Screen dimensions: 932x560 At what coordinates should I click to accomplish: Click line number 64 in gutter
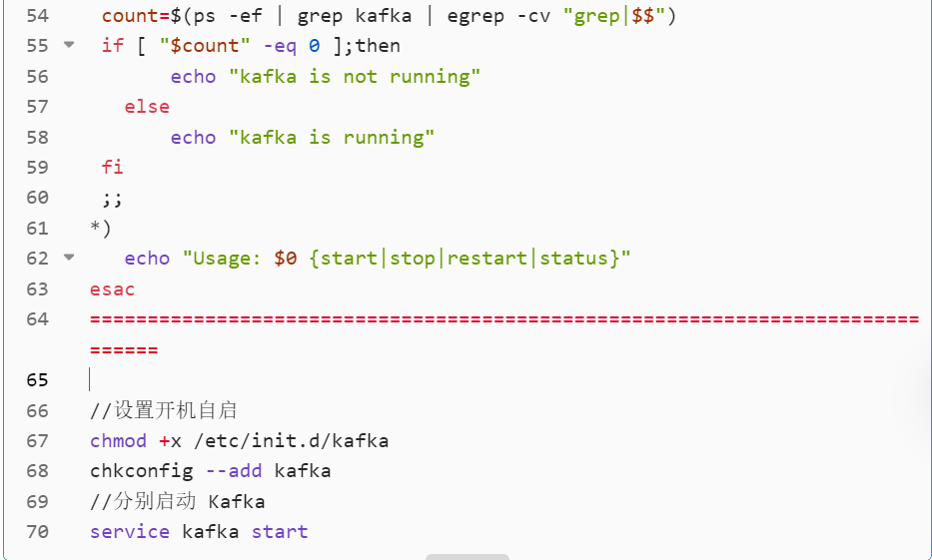(x=37, y=319)
